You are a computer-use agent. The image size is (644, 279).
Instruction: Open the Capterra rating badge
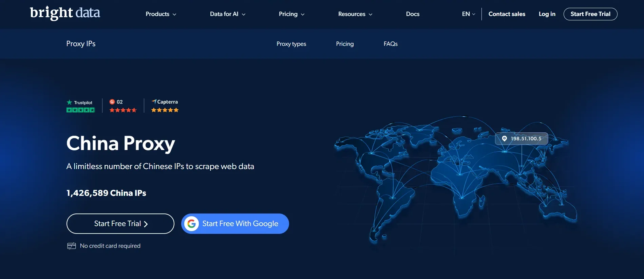(165, 106)
